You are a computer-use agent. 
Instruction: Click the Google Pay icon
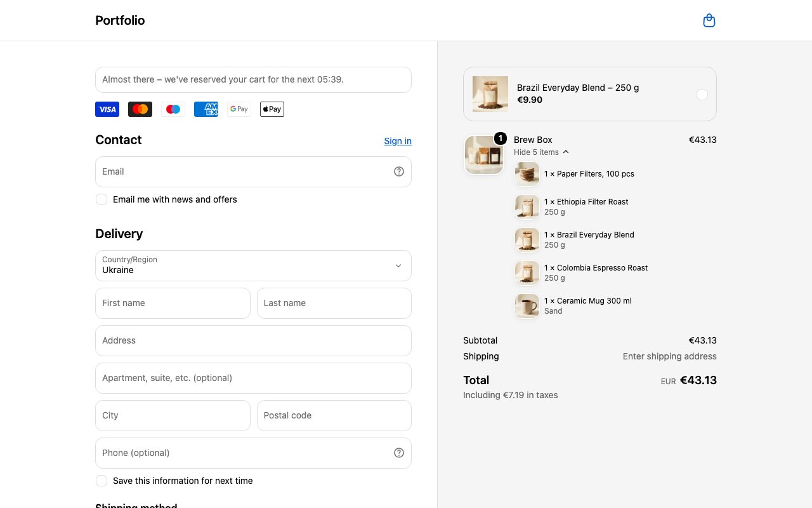click(239, 109)
